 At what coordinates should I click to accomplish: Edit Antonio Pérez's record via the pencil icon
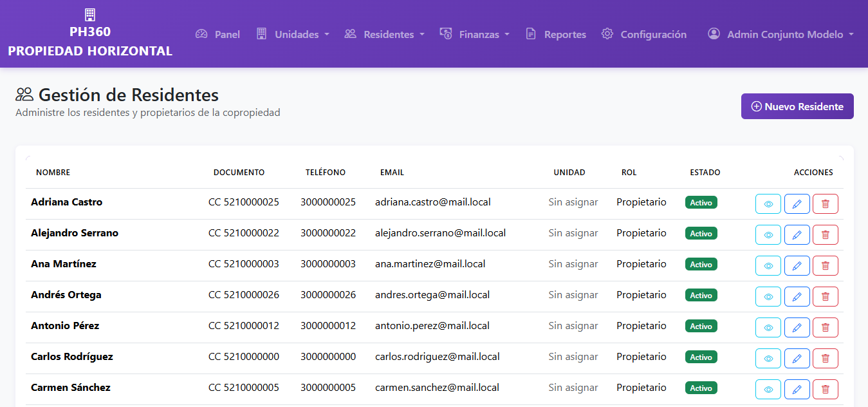pos(797,327)
